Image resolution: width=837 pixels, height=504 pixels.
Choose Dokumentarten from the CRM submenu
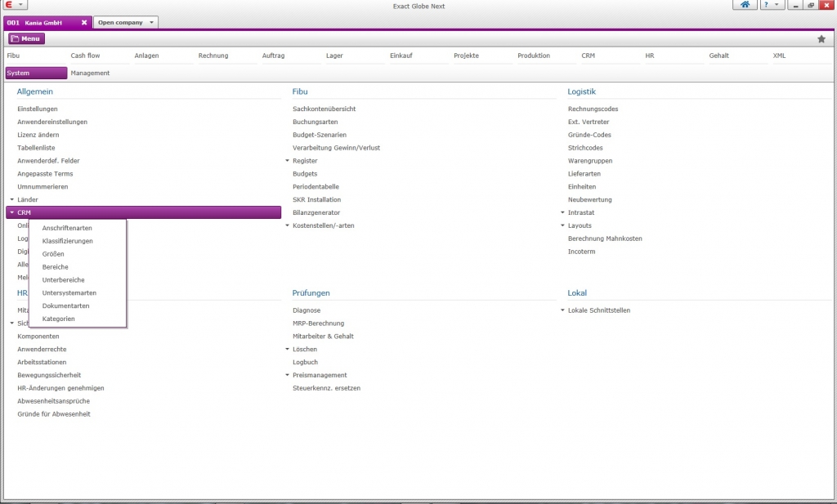pos(65,306)
